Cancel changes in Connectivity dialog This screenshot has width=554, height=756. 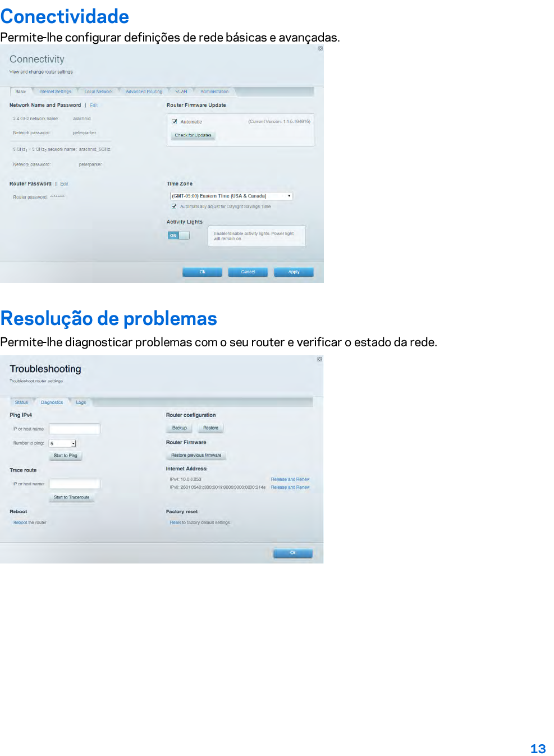248,272
